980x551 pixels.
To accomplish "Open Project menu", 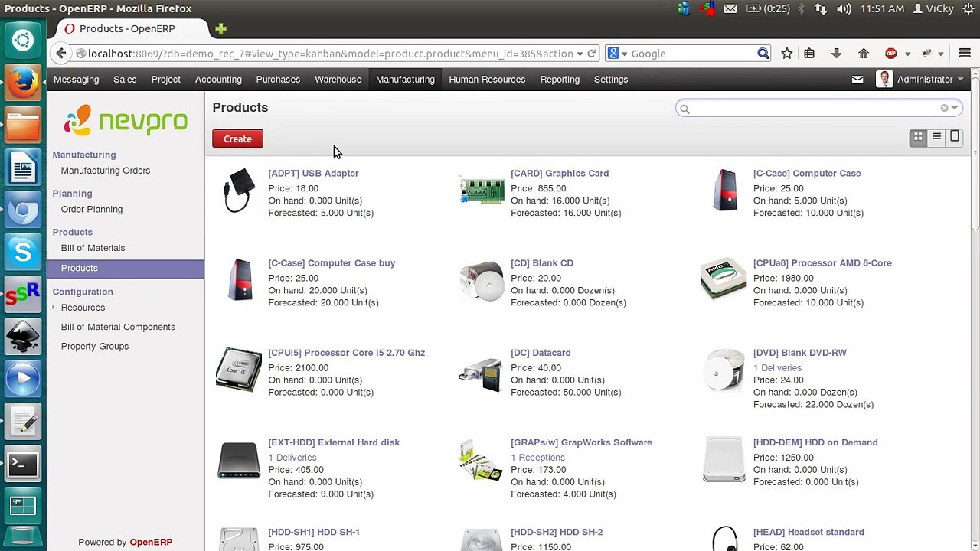I will tap(166, 80).
